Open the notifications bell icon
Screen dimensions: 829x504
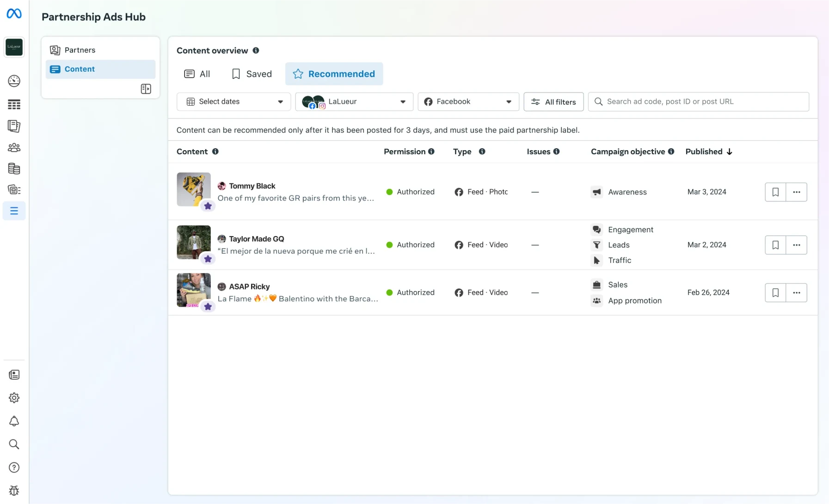pyautogui.click(x=14, y=421)
